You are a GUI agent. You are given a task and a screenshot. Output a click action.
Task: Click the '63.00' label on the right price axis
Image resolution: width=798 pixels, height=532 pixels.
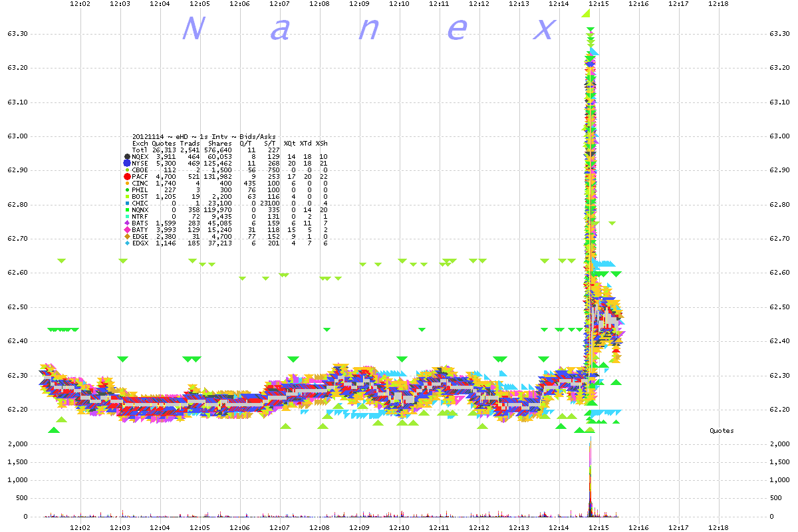tap(778, 136)
